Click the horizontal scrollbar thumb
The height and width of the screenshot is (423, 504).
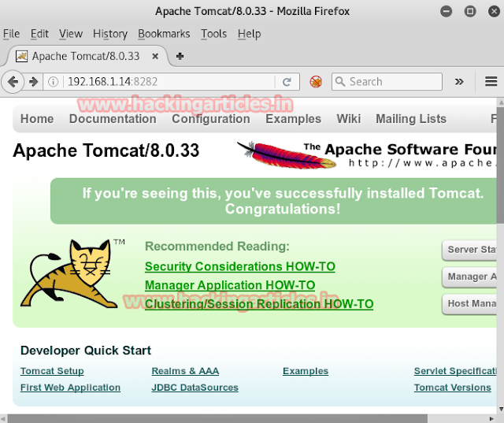[x=217, y=419]
